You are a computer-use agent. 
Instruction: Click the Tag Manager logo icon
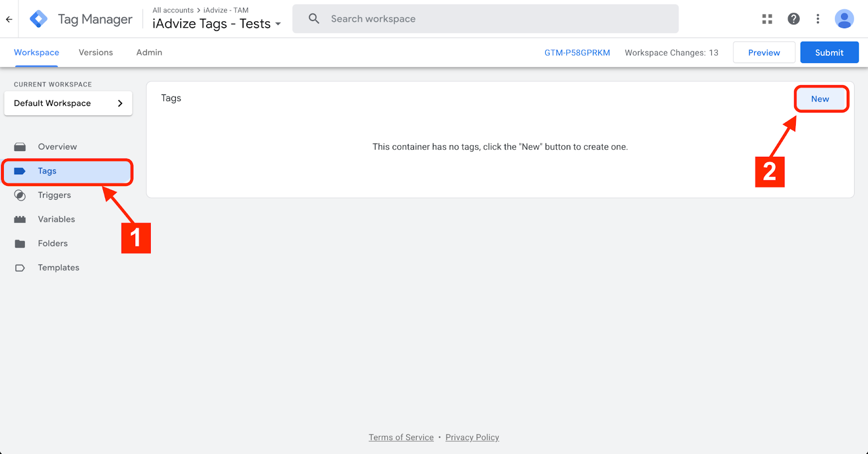click(x=39, y=19)
